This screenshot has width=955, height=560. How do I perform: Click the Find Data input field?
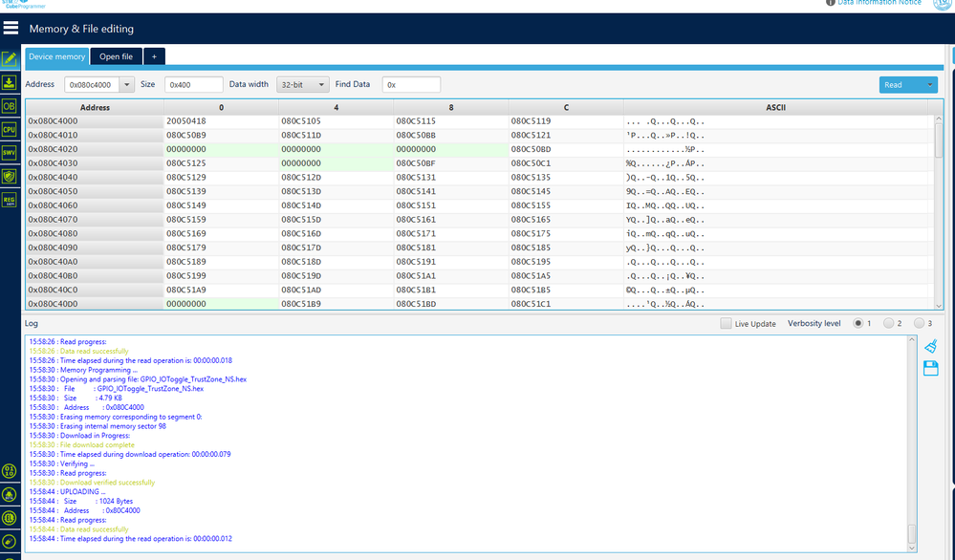(411, 85)
